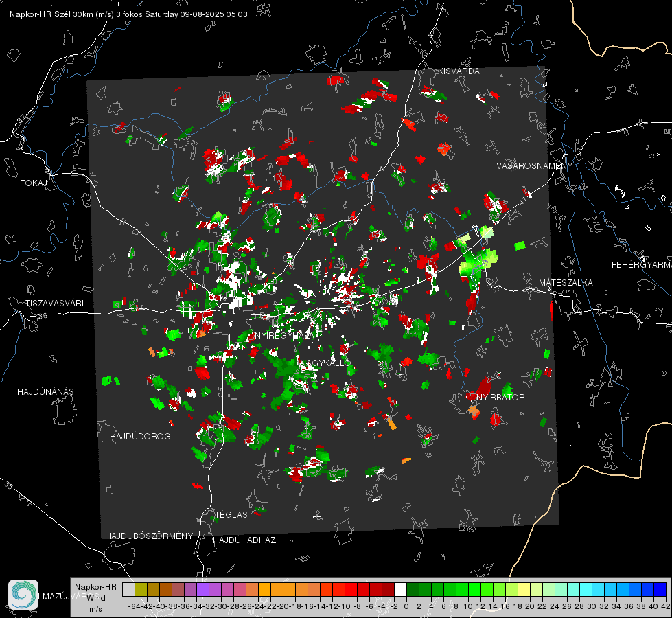Click road number 35 at lower left
This screenshot has height=618, width=672.
[8, 485]
